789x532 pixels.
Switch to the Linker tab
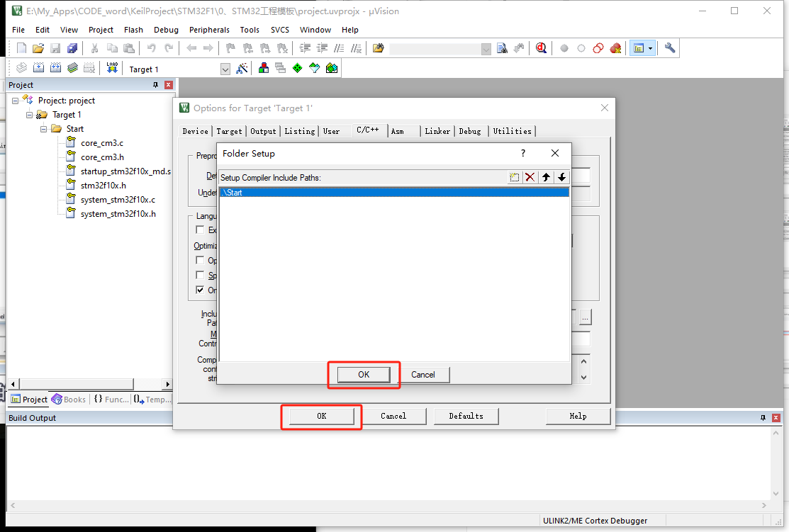[437, 131]
